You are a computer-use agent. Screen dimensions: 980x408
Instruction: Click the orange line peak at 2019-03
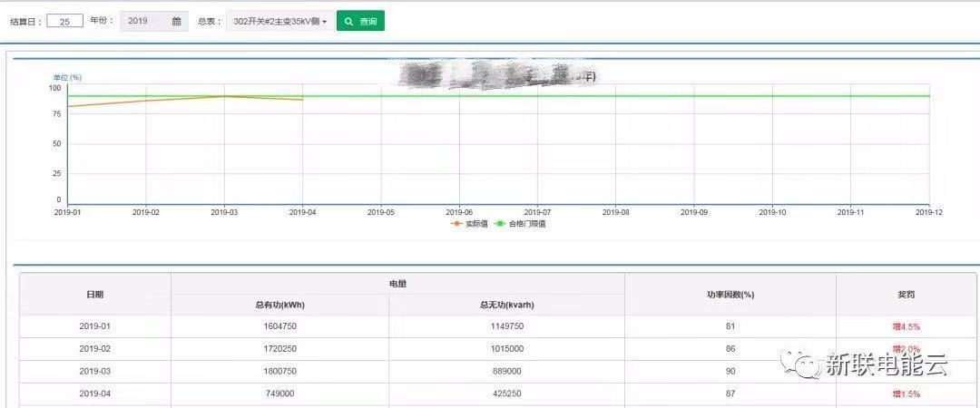[x=224, y=96]
